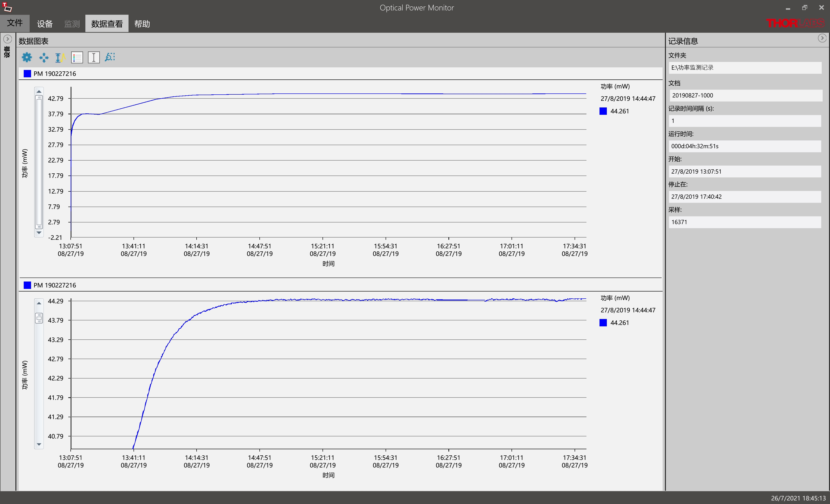Click the 数据图表 panel title
Screen dimensions: 830x504
coord(33,41)
